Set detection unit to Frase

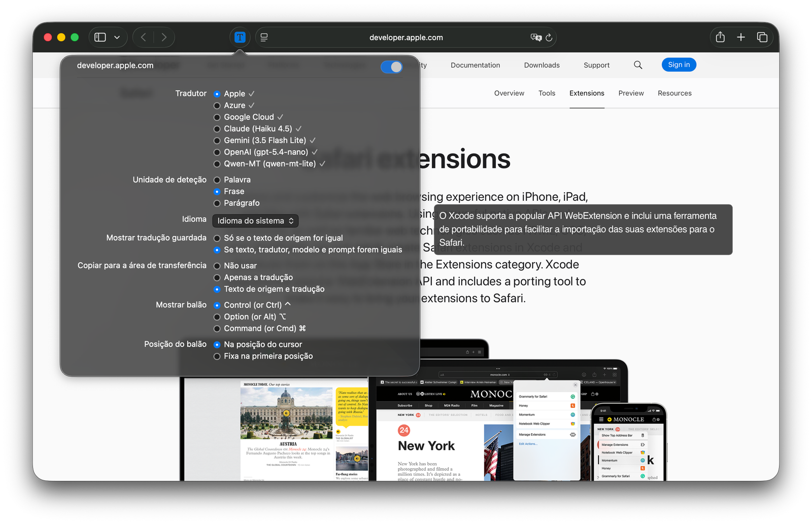pyautogui.click(x=217, y=192)
